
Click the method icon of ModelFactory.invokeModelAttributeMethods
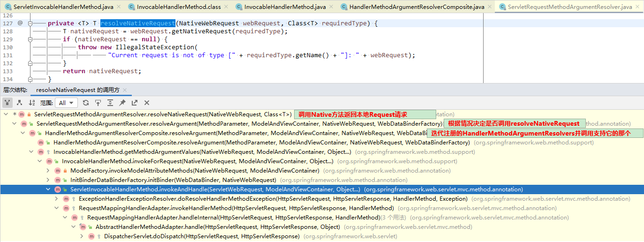[x=57, y=171]
